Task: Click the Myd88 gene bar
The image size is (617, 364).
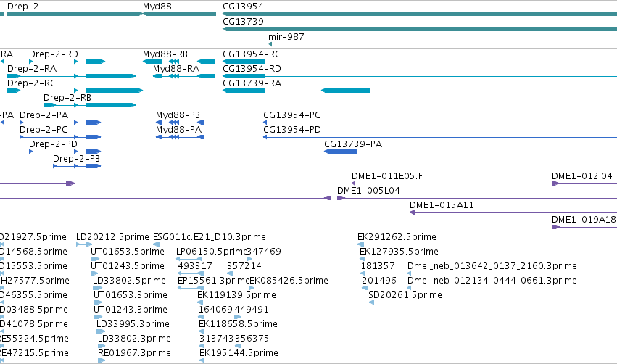Action: pyautogui.click(x=179, y=14)
